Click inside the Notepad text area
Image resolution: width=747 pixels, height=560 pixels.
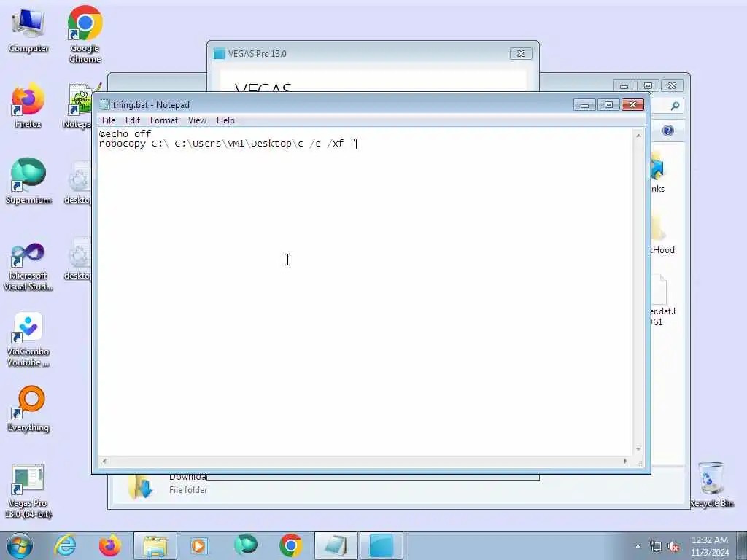pyautogui.click(x=366, y=292)
